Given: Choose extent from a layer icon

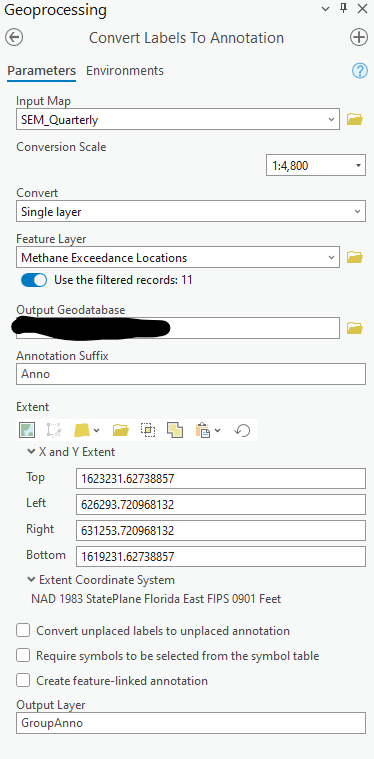Looking at the screenshot, I should coord(82,430).
